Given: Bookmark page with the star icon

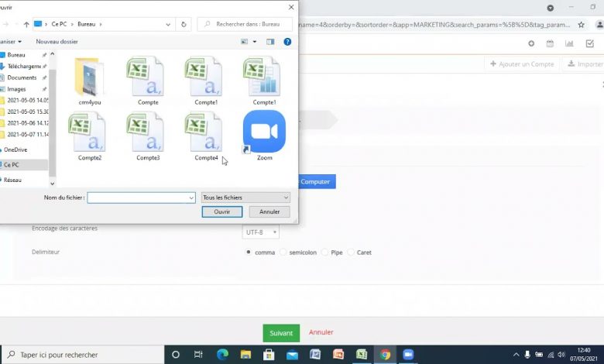Looking at the screenshot, I should tap(581, 25).
